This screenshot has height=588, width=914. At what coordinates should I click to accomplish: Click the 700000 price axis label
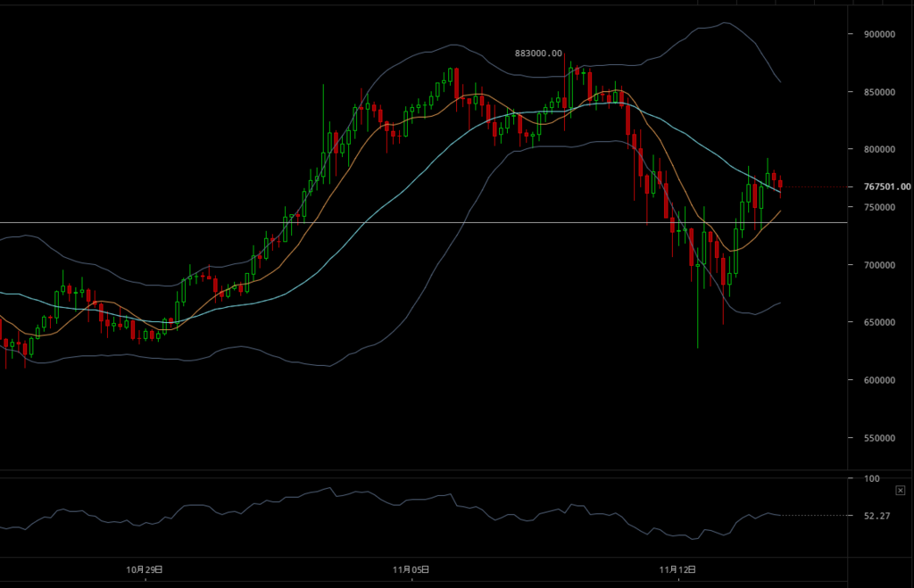[879, 265]
